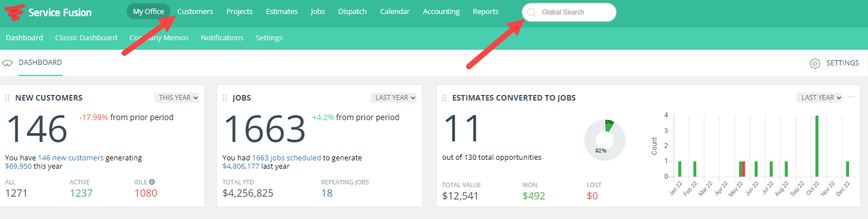Viewport: 868px width, 219px height.
Task: Open the 1663 jobs scheduled link
Action: tap(287, 158)
